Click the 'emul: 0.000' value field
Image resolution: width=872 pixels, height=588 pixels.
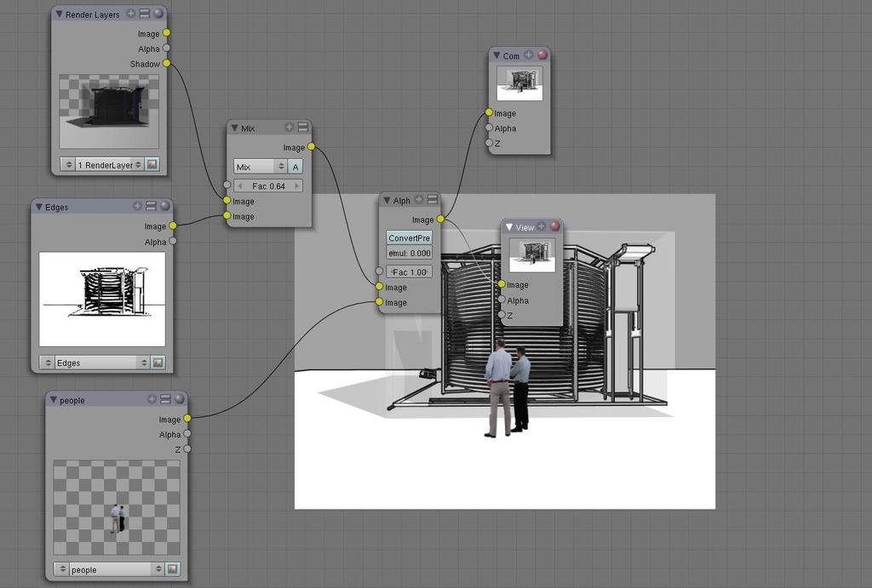click(409, 253)
